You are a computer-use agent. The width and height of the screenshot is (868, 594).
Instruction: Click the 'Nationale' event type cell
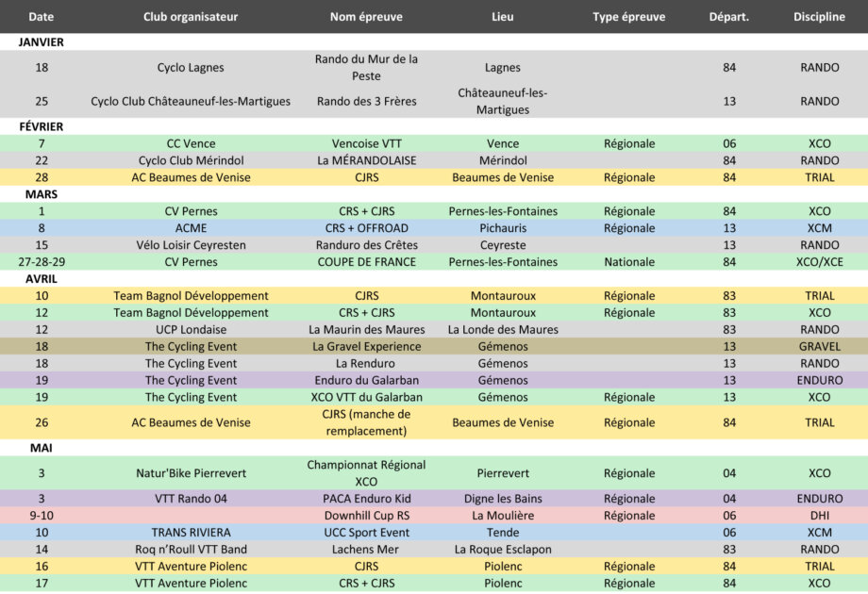[628, 262]
